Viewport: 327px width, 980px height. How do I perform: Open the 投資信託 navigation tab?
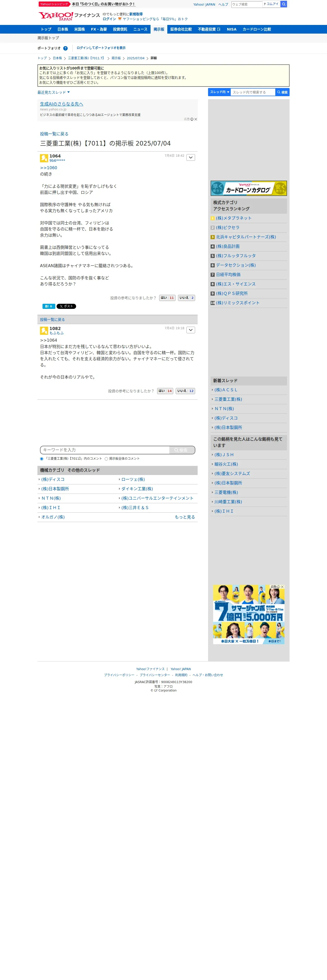pos(120,29)
